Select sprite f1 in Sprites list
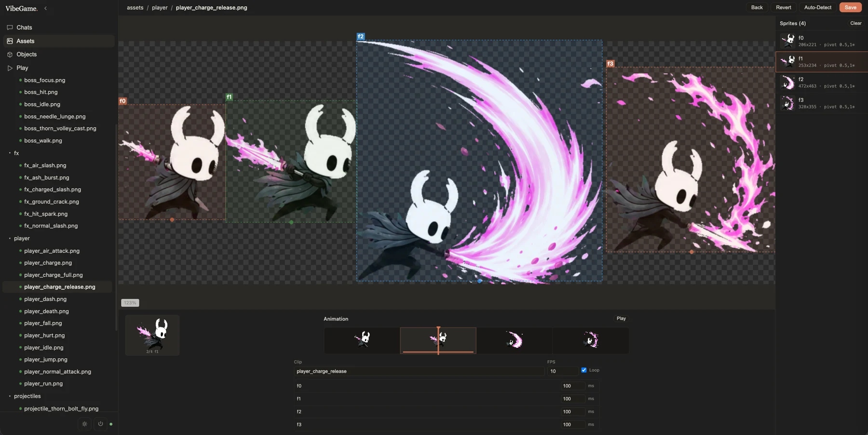Viewport: 868px width, 435px height. 822,62
